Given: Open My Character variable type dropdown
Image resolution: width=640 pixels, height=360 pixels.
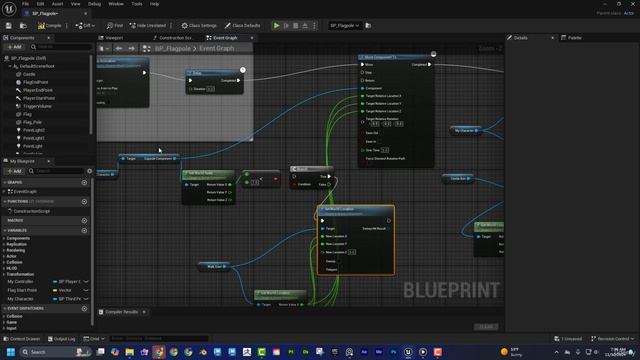Looking at the screenshot, I should [x=70, y=299].
